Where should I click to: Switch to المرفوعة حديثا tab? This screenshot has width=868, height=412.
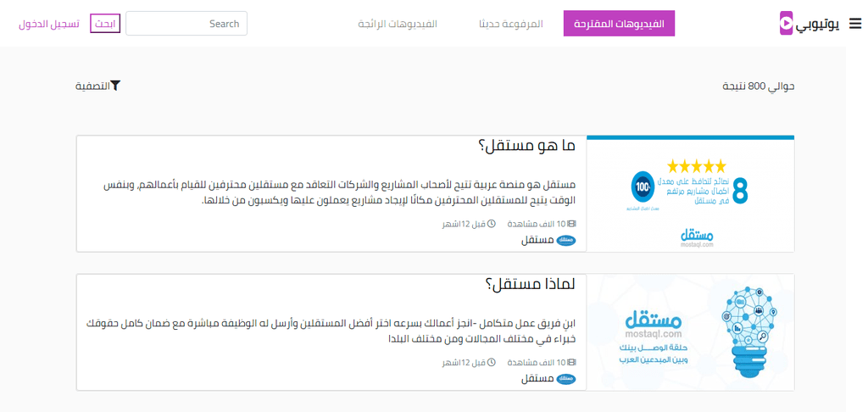[511, 24]
